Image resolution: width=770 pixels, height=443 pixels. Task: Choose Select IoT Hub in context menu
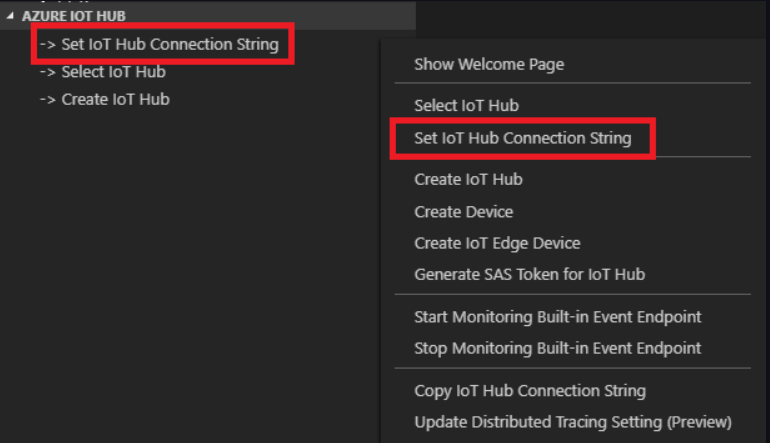[x=466, y=105]
